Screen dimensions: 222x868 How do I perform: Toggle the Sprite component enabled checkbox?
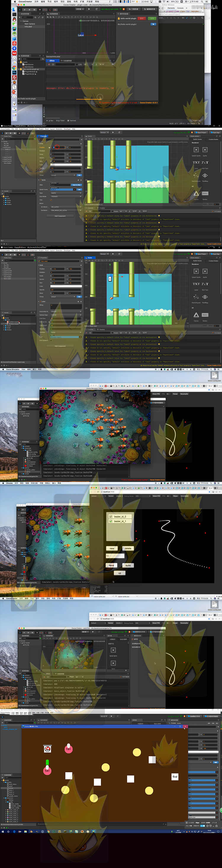pyautogui.click(x=40, y=180)
